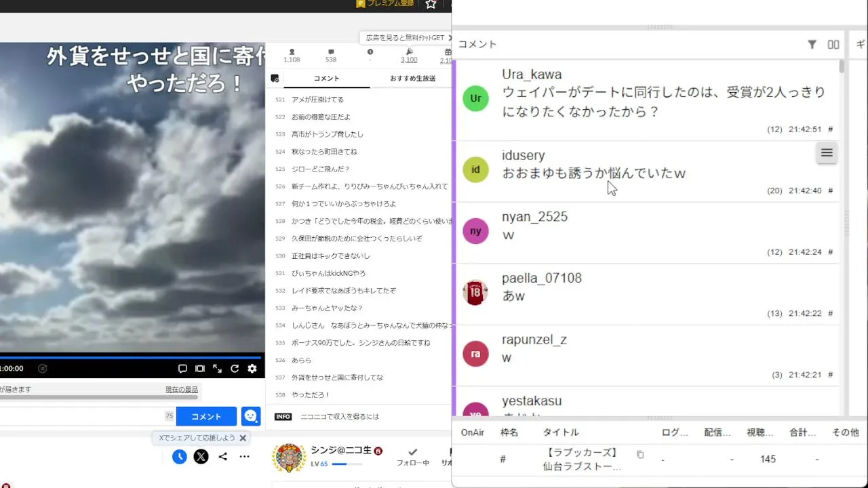
Task: Click username nyan_2525 in comment viewer
Action: tap(534, 217)
